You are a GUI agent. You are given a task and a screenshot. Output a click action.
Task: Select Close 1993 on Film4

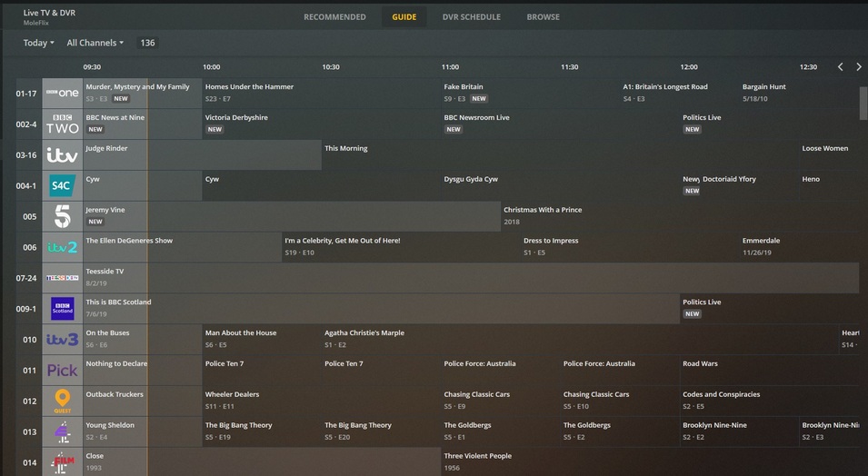262,462
